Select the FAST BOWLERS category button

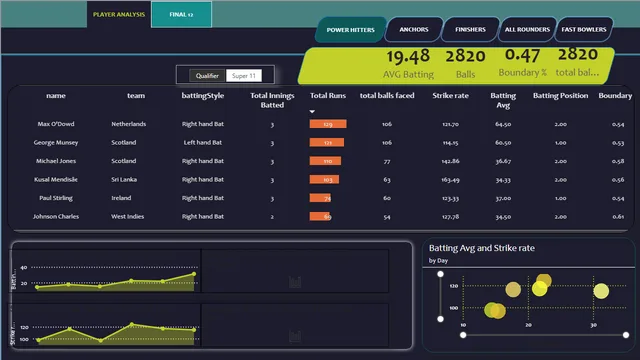tap(584, 29)
